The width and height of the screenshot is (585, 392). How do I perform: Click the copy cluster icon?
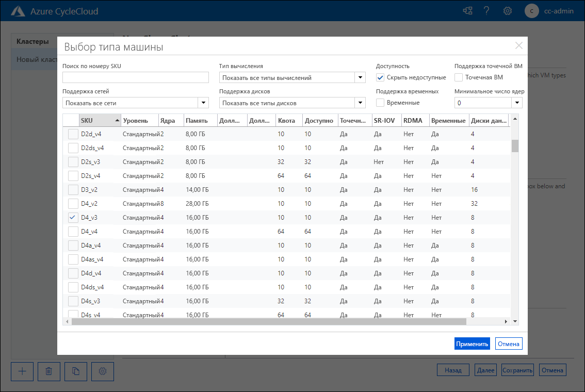coord(76,371)
